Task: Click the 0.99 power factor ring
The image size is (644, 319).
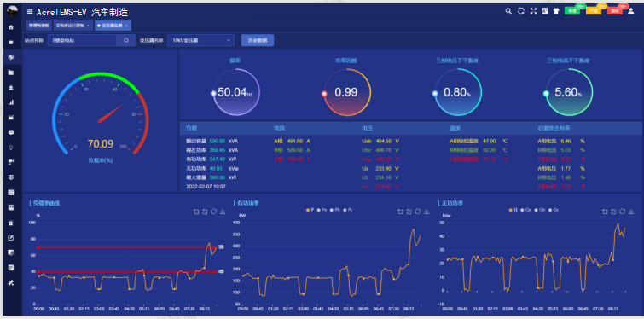Action: pos(346,92)
